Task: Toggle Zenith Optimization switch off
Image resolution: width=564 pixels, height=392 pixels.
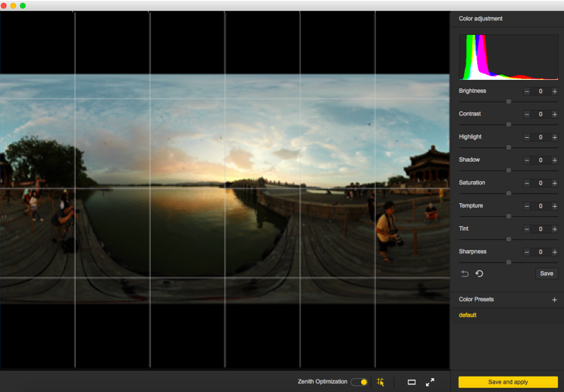Action: [x=359, y=382]
